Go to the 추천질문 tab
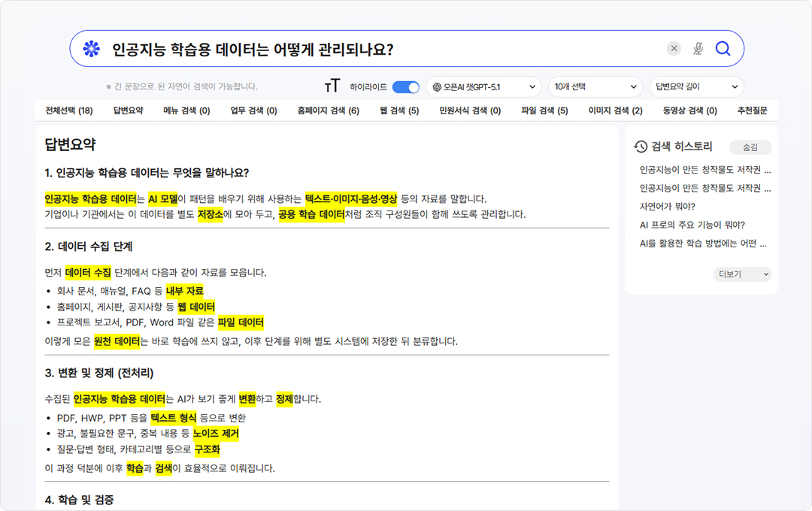The height and width of the screenshot is (511, 812). point(752,110)
